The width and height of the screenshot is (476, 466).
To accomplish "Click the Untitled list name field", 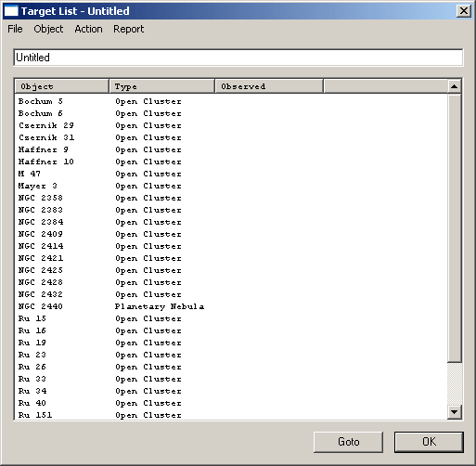I will pos(238,58).
